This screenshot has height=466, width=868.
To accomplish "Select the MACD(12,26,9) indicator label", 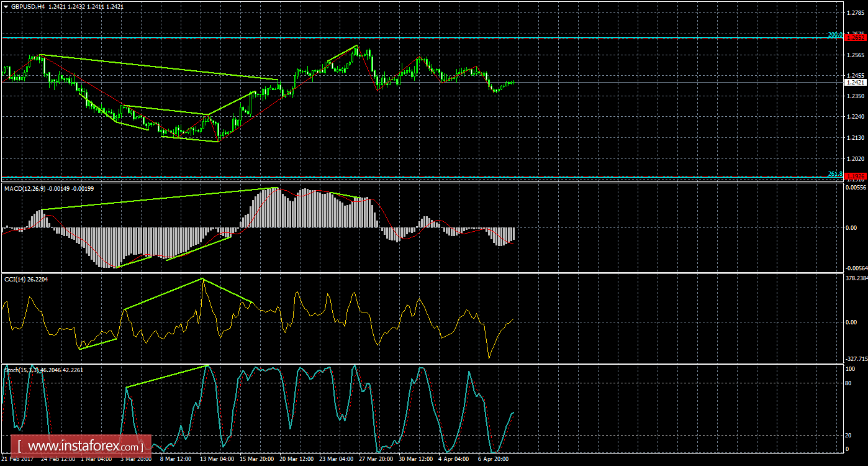I will pos(33,190).
